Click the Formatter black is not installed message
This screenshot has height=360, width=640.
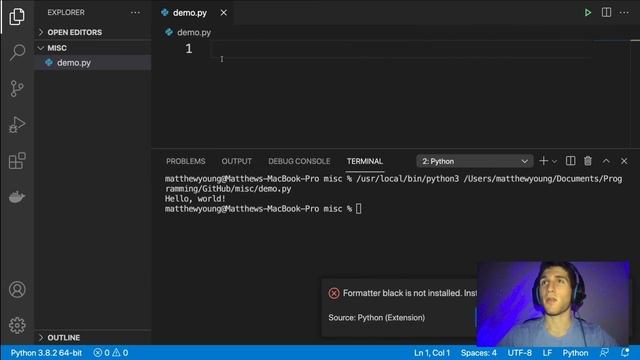tap(410, 293)
